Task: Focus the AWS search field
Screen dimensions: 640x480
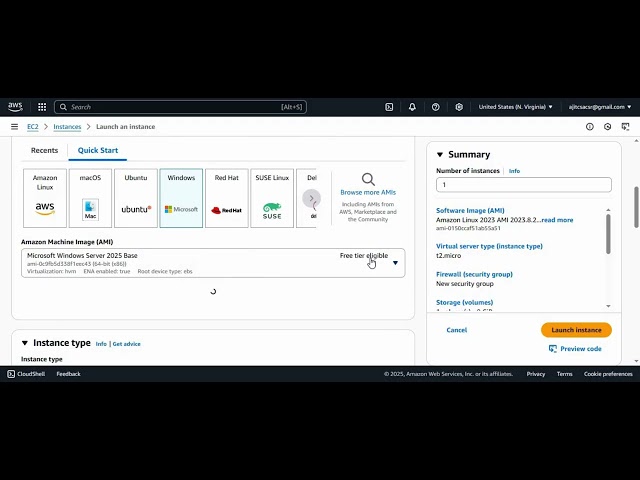Action: click(180, 107)
